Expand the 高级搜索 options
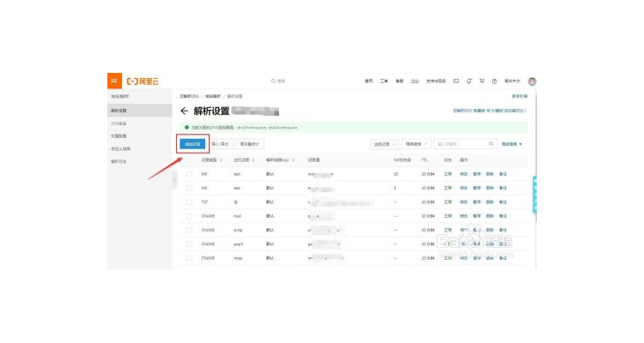644x343 pixels. (512, 144)
